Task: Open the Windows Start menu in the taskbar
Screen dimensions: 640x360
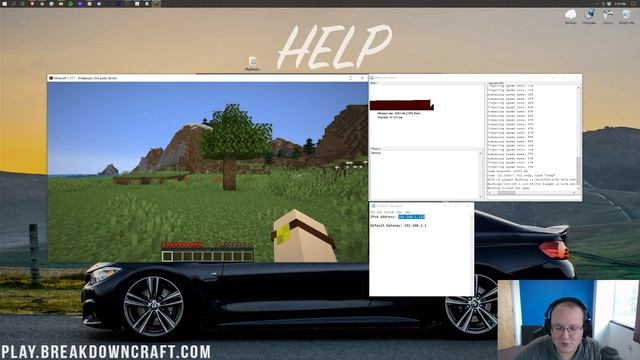Action: 4,4
